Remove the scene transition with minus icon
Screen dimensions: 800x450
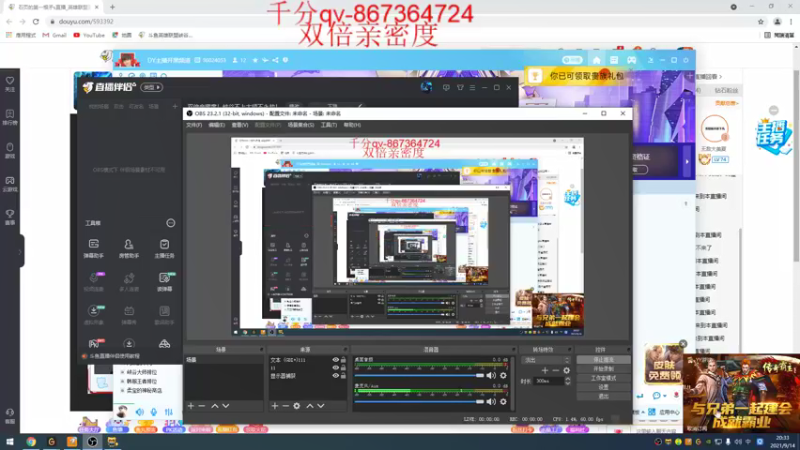point(556,370)
